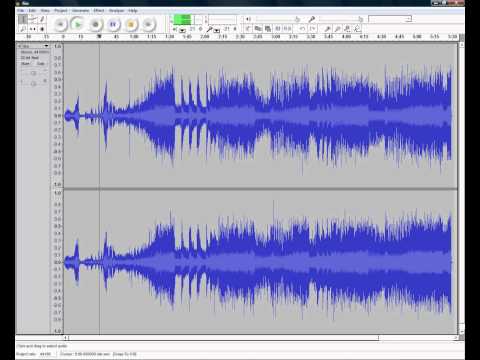This screenshot has height=360, width=480.
Task: Click the speaker output volume icon
Action: 248,19
